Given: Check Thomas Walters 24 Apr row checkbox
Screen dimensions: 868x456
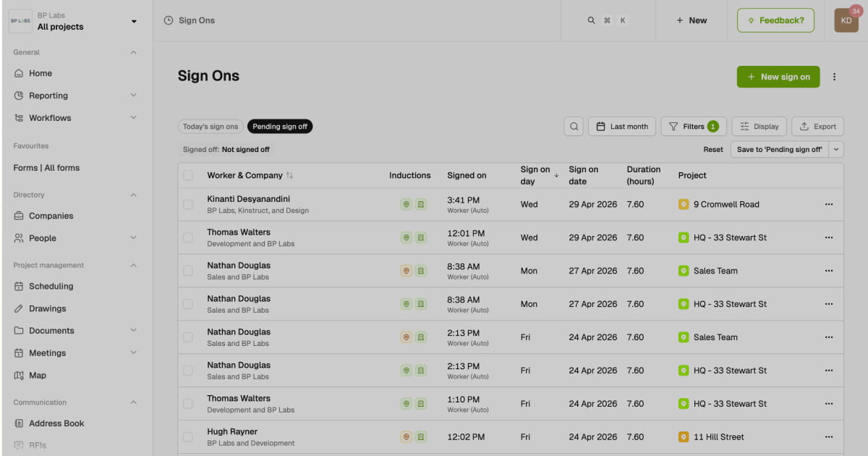Looking at the screenshot, I should 188,404.
